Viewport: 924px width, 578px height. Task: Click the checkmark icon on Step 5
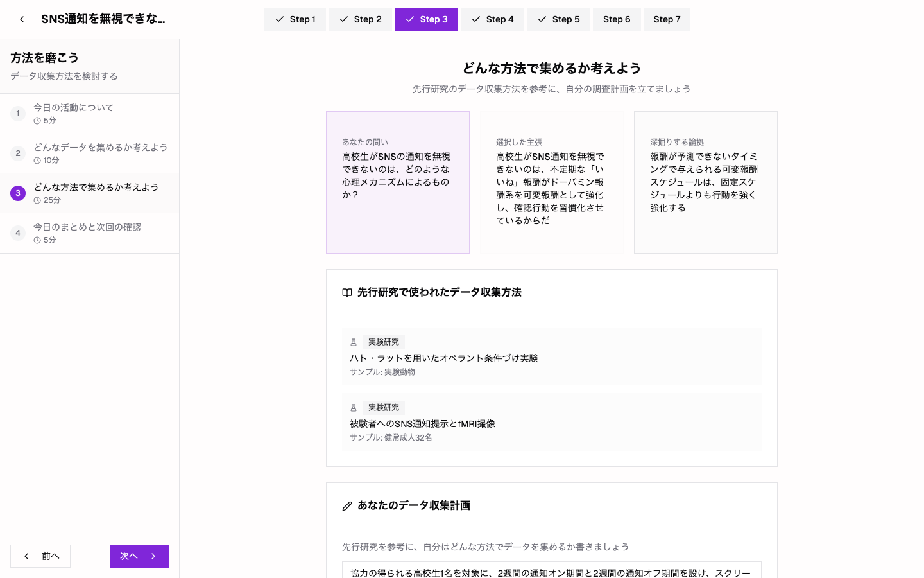click(542, 19)
